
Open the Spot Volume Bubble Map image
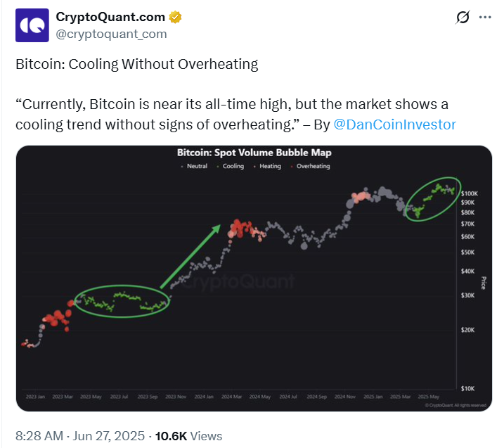pos(254,279)
